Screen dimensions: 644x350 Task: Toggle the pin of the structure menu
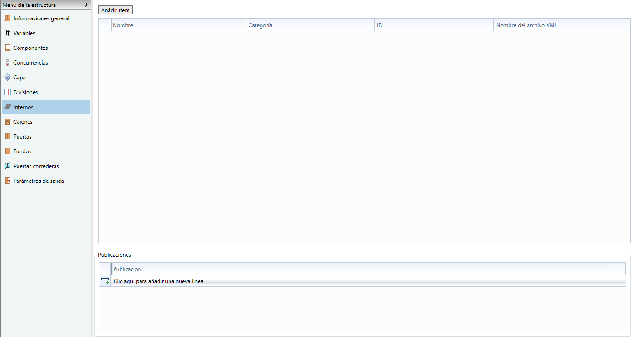(85, 5)
